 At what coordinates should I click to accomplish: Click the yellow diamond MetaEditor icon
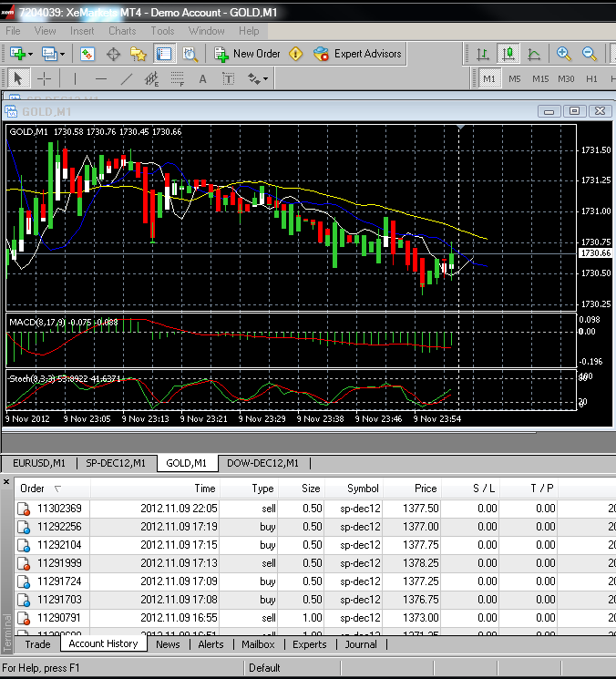(x=295, y=54)
